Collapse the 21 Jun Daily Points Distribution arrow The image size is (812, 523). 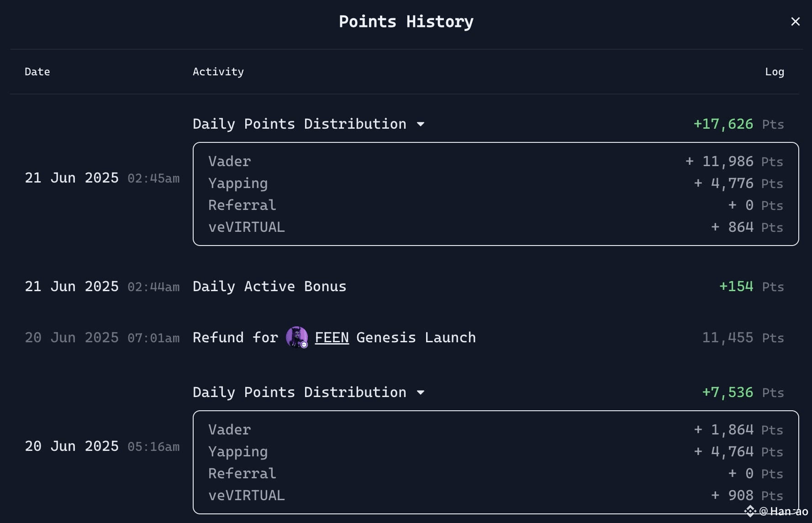(x=421, y=124)
